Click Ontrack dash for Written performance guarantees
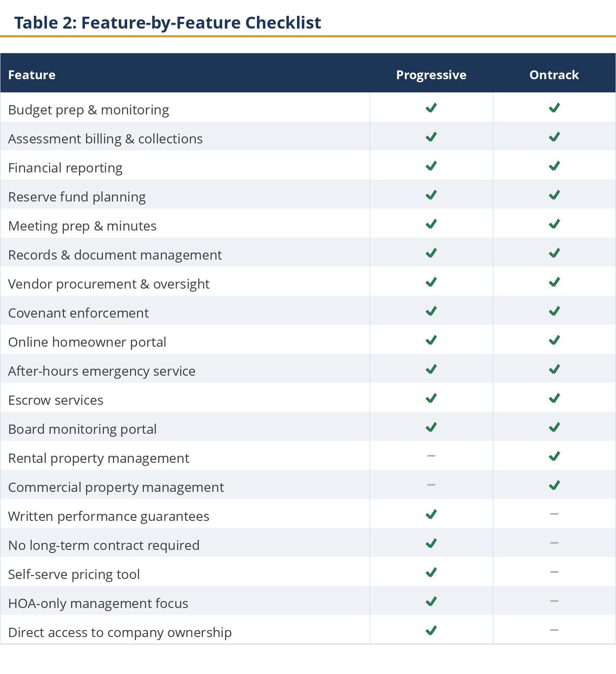Image resolution: width=616 pixels, height=674 pixels. click(x=554, y=514)
